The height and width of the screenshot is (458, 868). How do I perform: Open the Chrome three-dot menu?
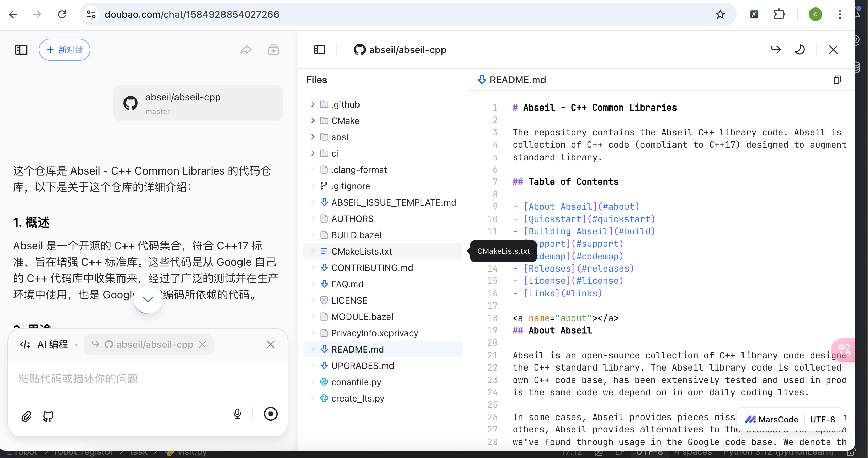840,14
